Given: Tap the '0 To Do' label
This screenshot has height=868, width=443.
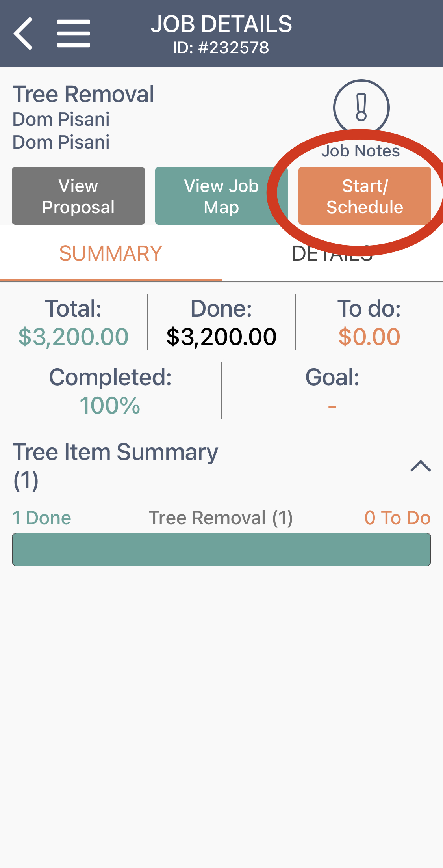Looking at the screenshot, I should coord(397,518).
